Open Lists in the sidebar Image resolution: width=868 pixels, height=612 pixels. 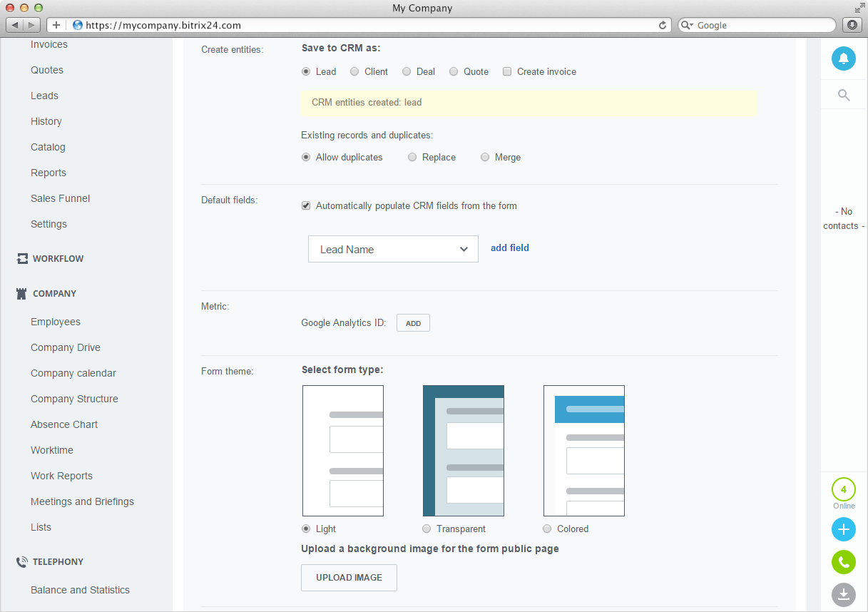41,527
